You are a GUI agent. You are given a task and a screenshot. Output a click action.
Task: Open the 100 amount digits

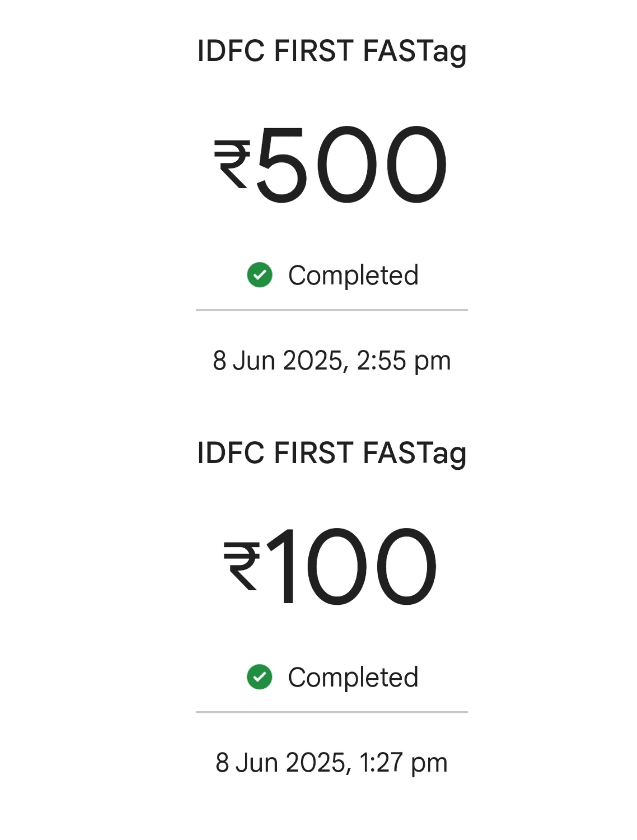click(x=351, y=566)
